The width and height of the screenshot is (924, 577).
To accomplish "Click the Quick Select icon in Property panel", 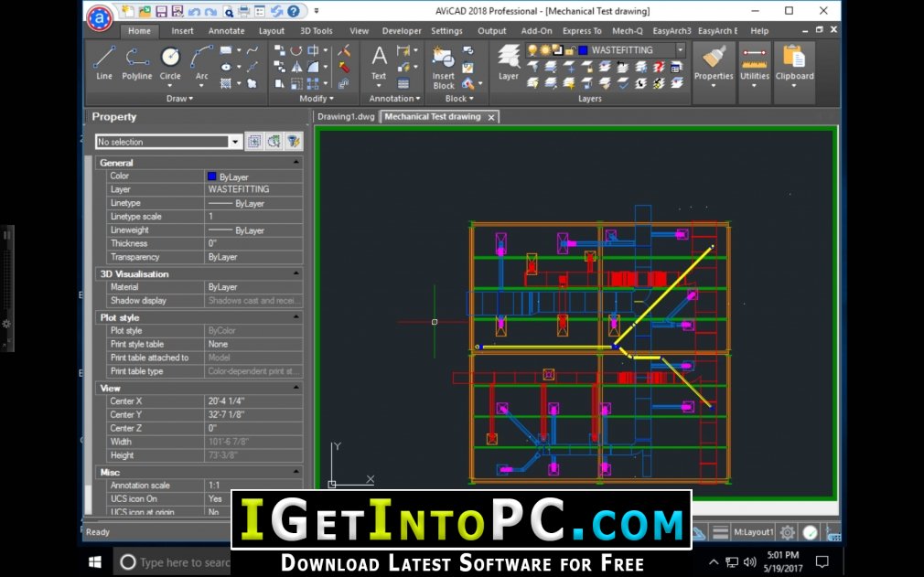I will [x=293, y=142].
